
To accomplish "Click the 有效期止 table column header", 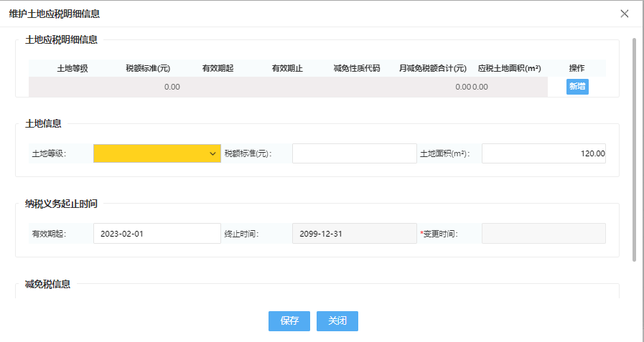I will pos(287,68).
